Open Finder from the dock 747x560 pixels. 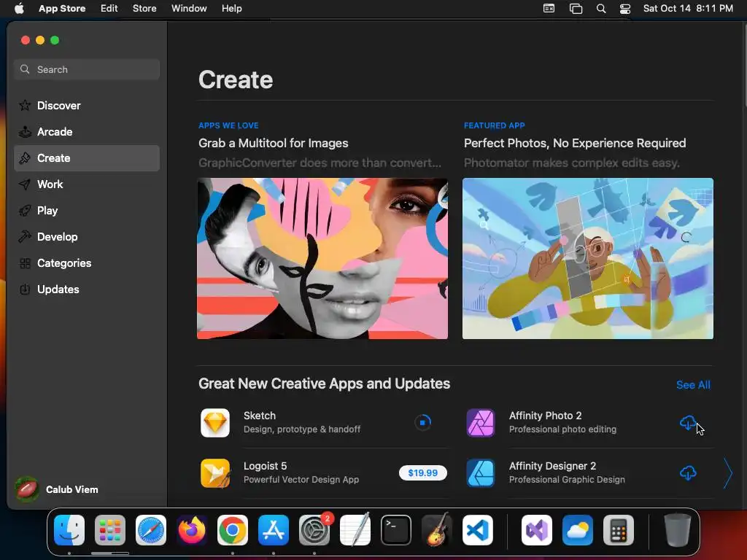tap(69, 530)
